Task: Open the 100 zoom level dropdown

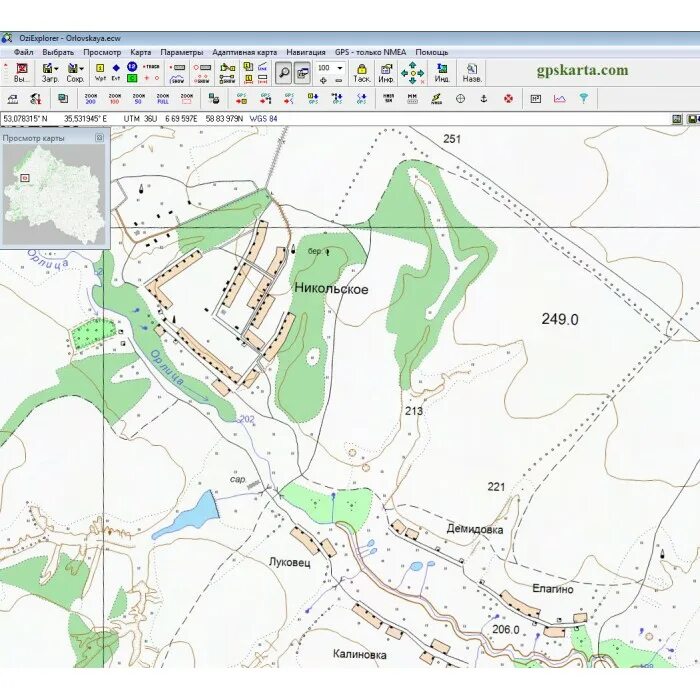Action: 340,68
